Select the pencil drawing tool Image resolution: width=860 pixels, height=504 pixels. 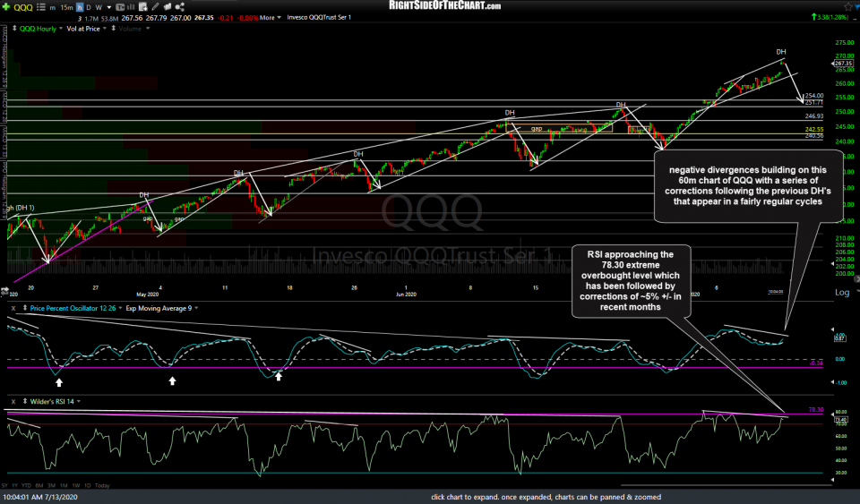pyautogui.click(x=155, y=7)
